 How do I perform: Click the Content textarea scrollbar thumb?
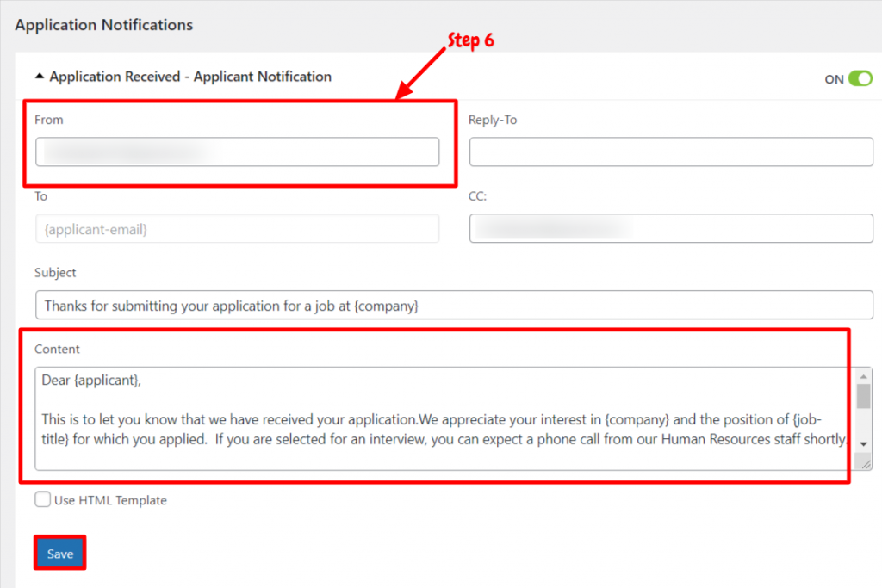pyautogui.click(x=863, y=396)
